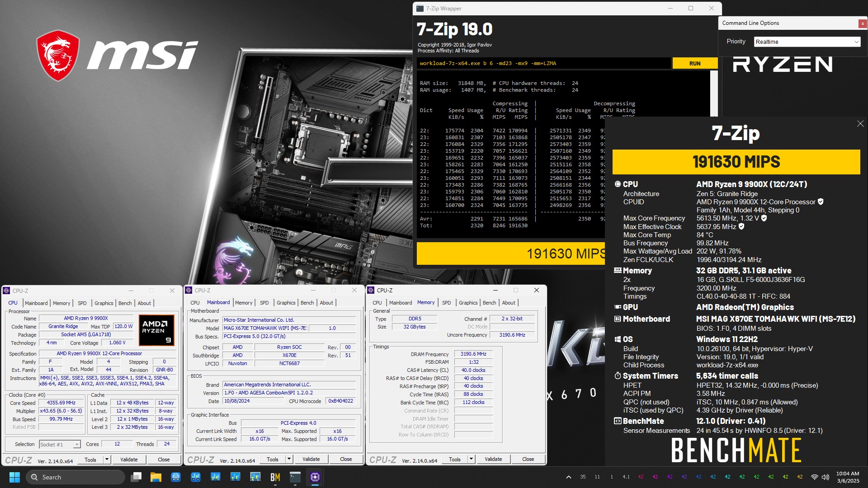868x488 pixels.
Task: Close the 7-Zip result overlay panel
Action: pos(860,123)
